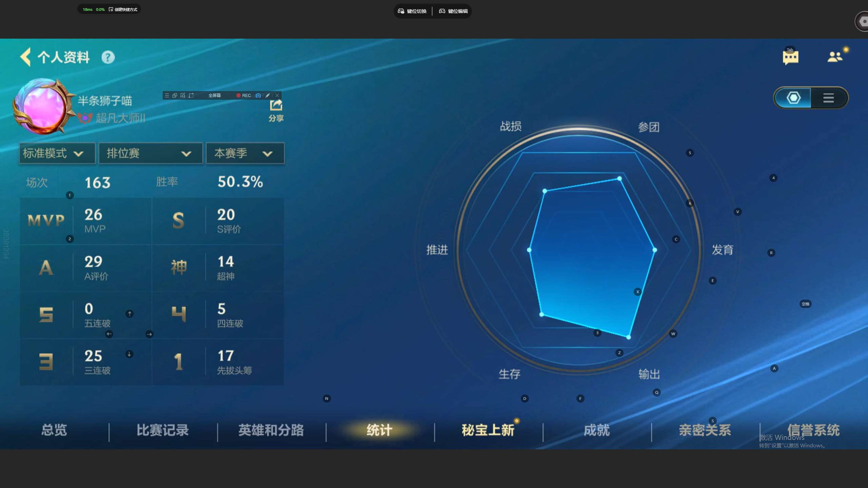Click the camera screenshot icon in recorder bar

click(258, 96)
